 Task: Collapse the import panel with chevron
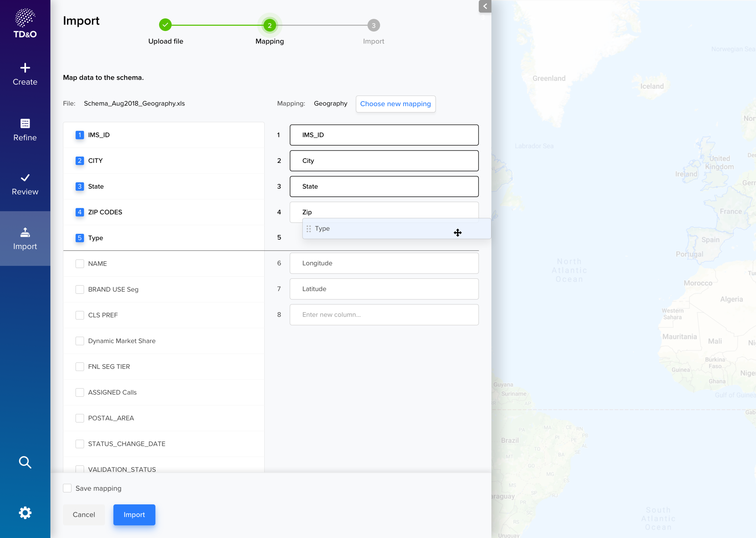click(x=485, y=6)
